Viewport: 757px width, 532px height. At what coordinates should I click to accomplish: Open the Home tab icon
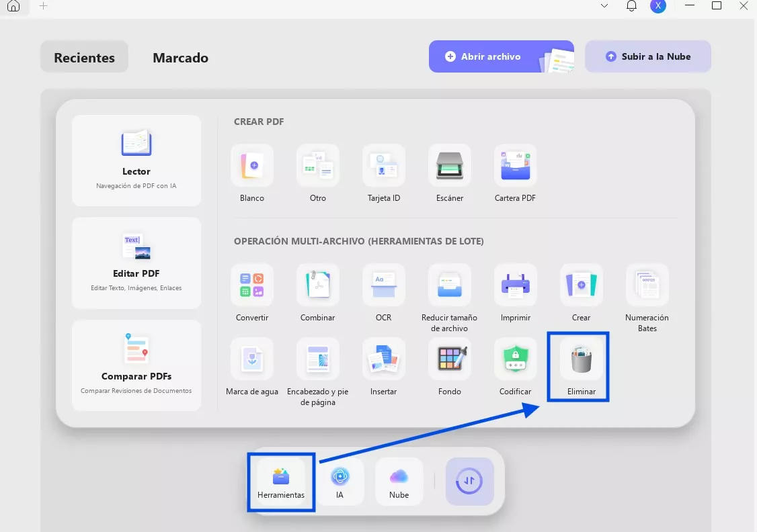[x=13, y=6]
